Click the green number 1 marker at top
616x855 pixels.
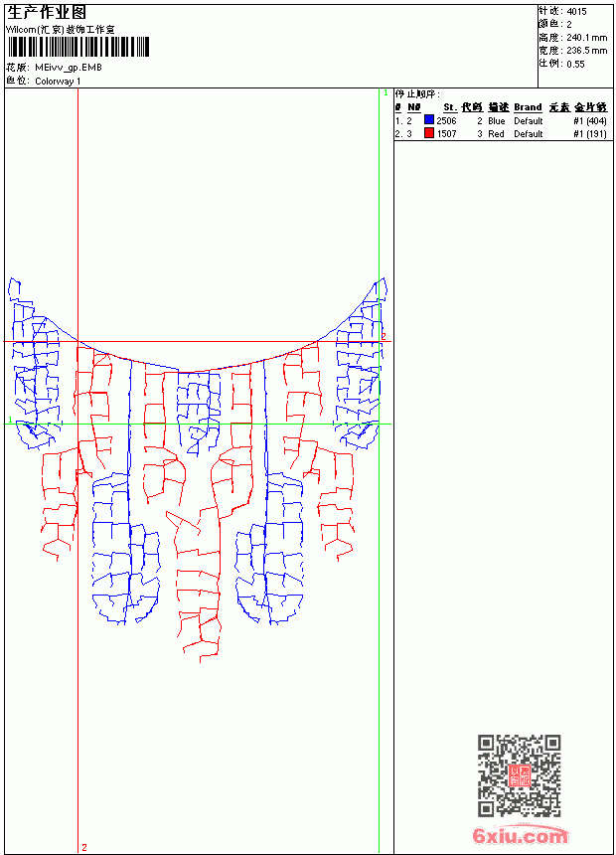[385, 92]
